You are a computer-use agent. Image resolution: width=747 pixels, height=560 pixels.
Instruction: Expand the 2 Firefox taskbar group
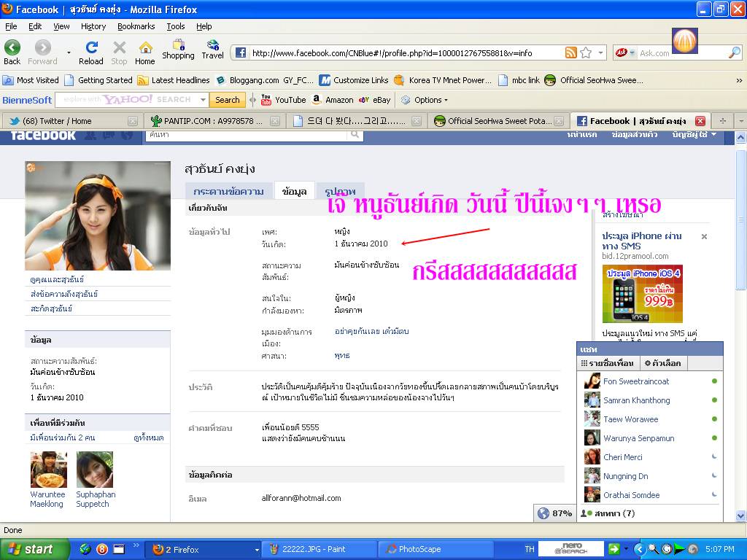click(257, 550)
